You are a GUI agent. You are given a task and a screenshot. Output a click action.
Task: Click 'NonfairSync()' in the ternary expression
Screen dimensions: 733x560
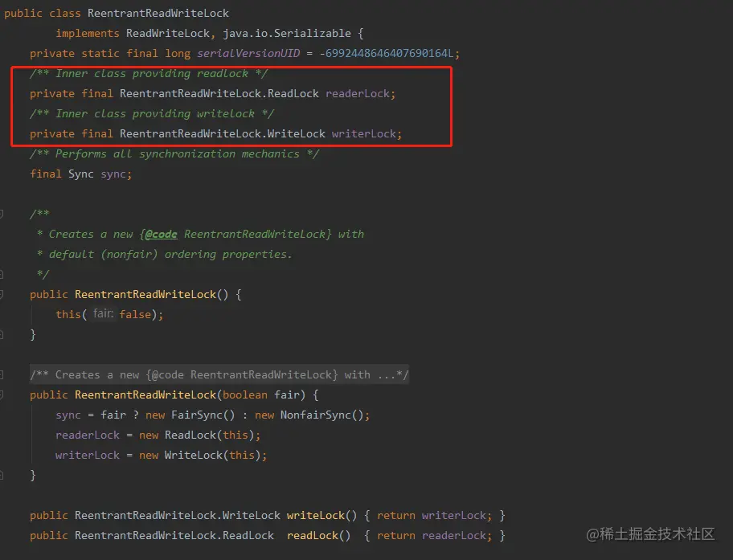[x=322, y=415]
